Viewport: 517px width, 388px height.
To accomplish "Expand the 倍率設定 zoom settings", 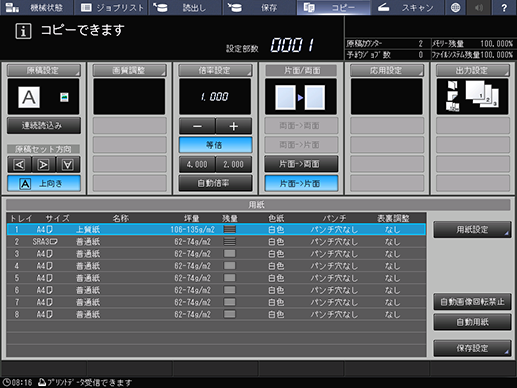I will 215,70.
